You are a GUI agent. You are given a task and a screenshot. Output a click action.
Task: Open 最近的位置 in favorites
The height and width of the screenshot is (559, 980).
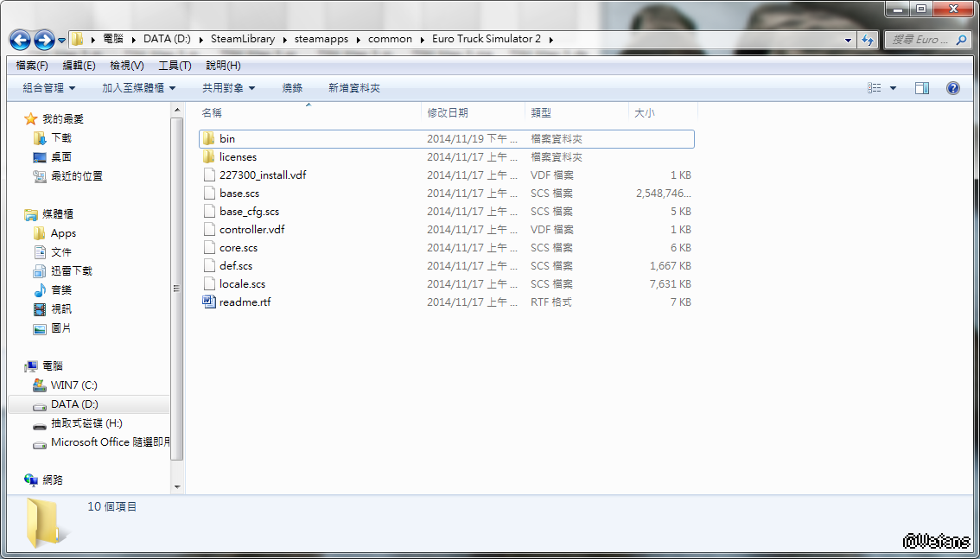(76, 176)
